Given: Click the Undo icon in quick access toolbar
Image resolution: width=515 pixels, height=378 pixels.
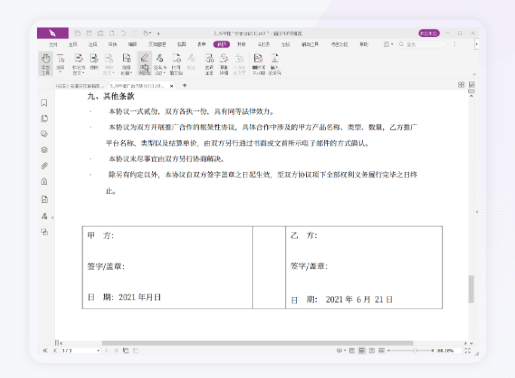Looking at the screenshot, I should tap(123, 33).
